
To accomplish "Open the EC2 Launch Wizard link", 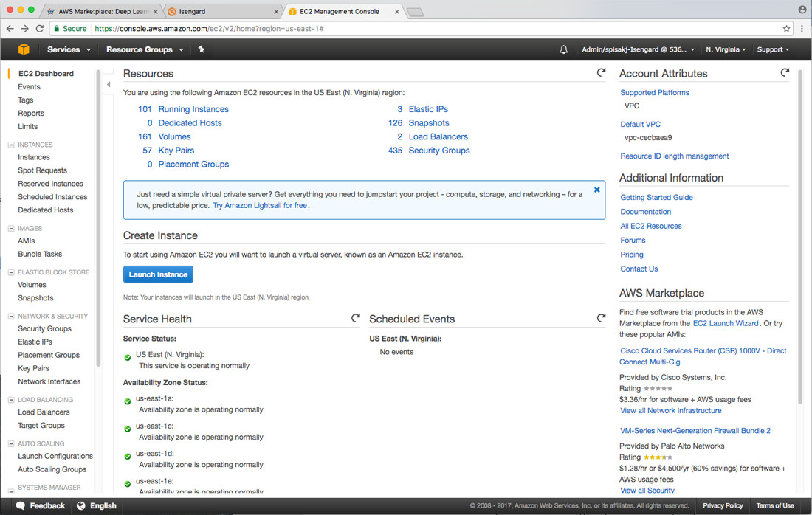I will [726, 323].
